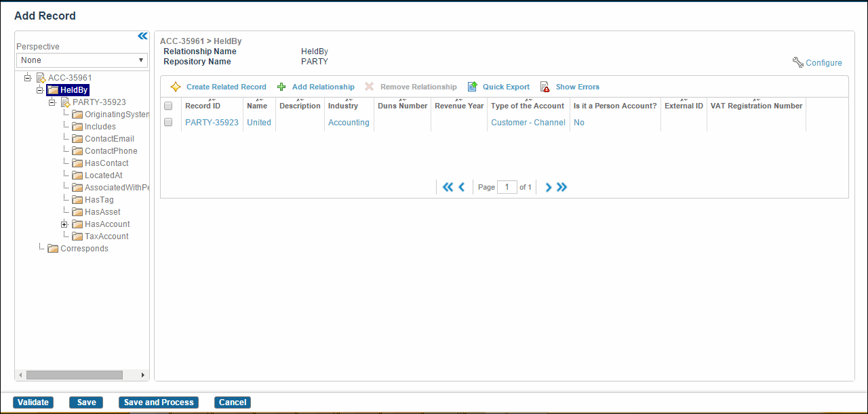868x414 pixels.
Task: Select the OriginatingSystem tree item
Action: pyautogui.click(x=117, y=115)
